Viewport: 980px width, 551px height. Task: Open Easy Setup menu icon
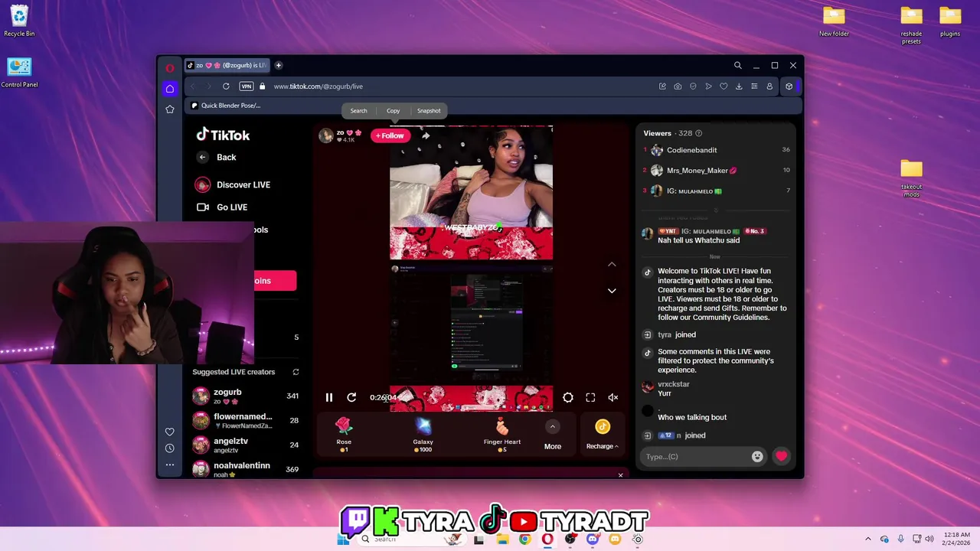coord(754,86)
